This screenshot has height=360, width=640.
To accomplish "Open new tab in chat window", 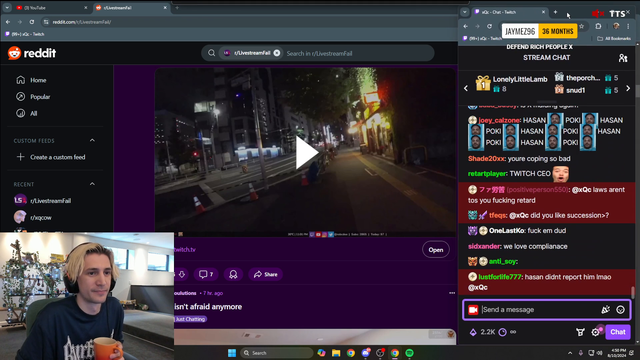I will pos(555,12).
